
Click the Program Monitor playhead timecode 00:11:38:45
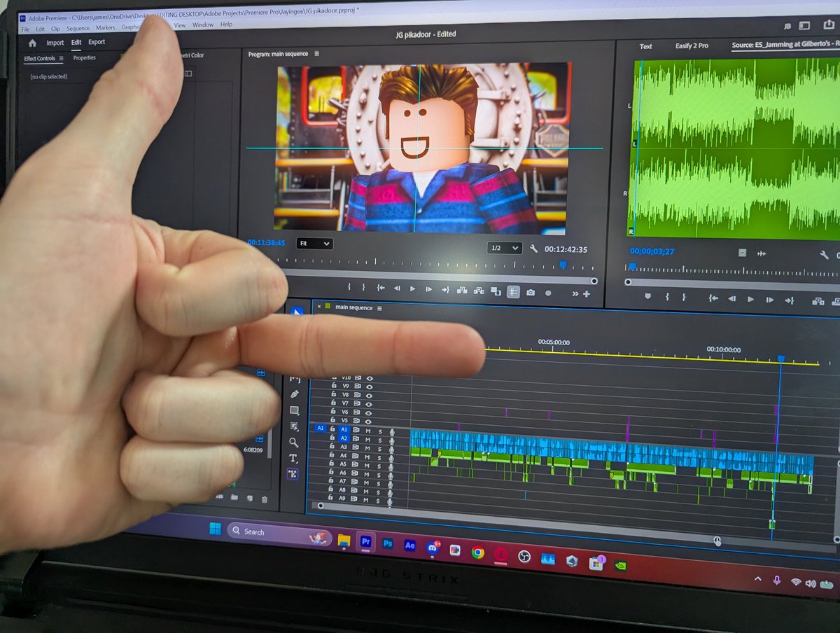[x=266, y=242]
